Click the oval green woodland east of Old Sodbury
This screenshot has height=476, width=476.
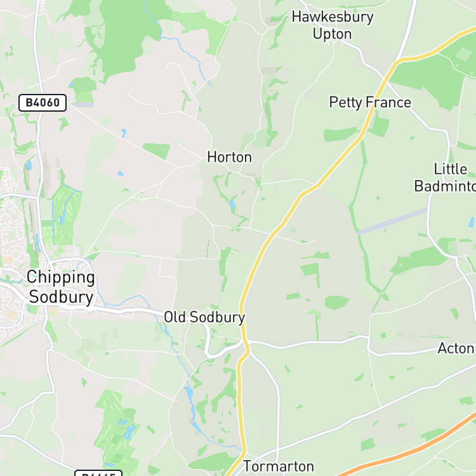pos(336,302)
